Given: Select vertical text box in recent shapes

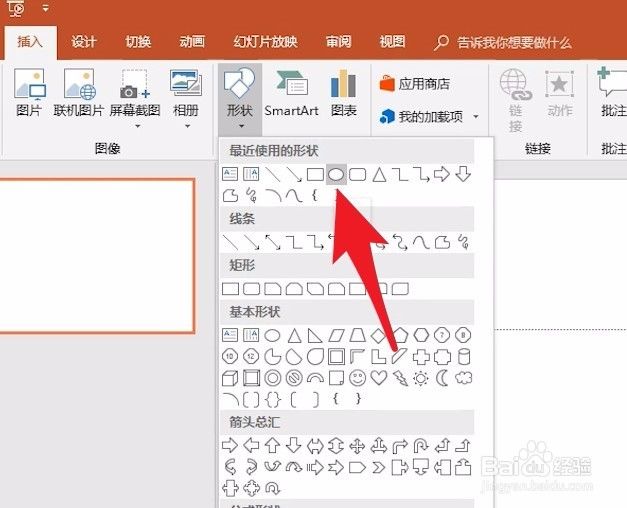Looking at the screenshot, I should tap(251, 174).
